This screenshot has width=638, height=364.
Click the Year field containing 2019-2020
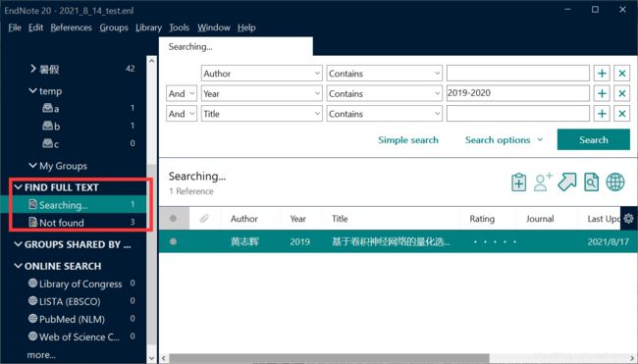coord(518,93)
